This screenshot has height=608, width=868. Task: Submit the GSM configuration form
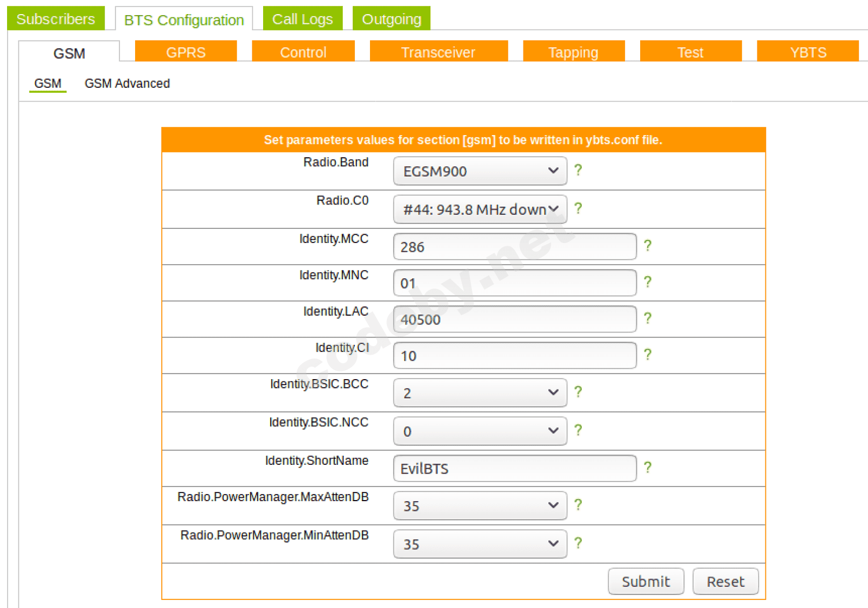[646, 581]
